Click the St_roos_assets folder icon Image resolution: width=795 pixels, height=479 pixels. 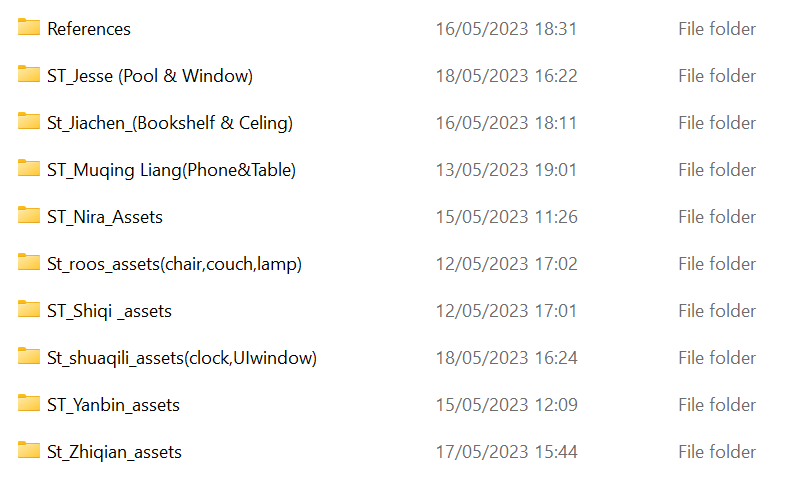coord(29,262)
